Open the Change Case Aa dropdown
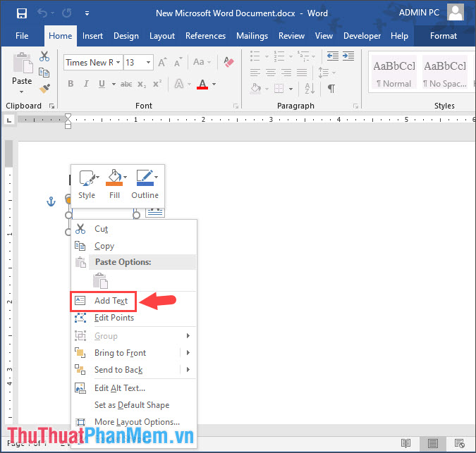The width and height of the screenshot is (476, 453). click(x=202, y=62)
